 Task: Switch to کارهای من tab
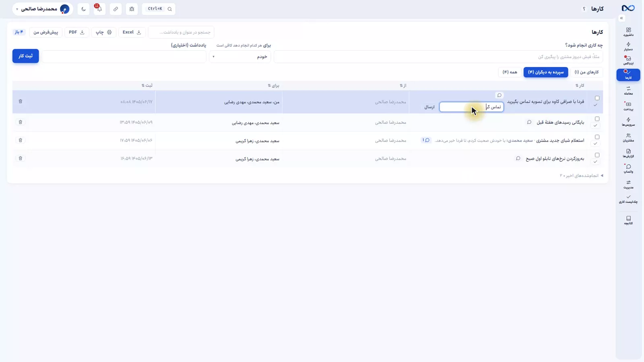click(586, 72)
